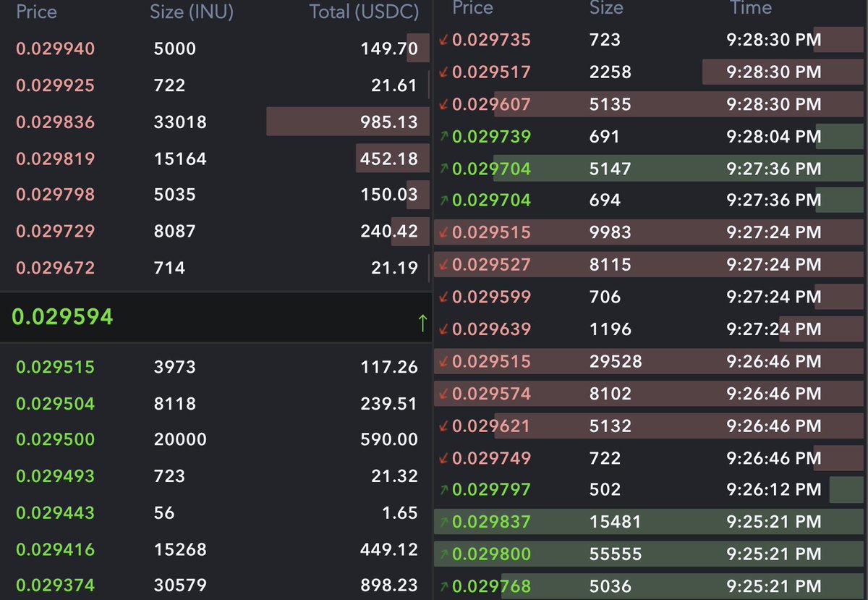Click trade price 0.029704 with size 694

[x=491, y=200]
